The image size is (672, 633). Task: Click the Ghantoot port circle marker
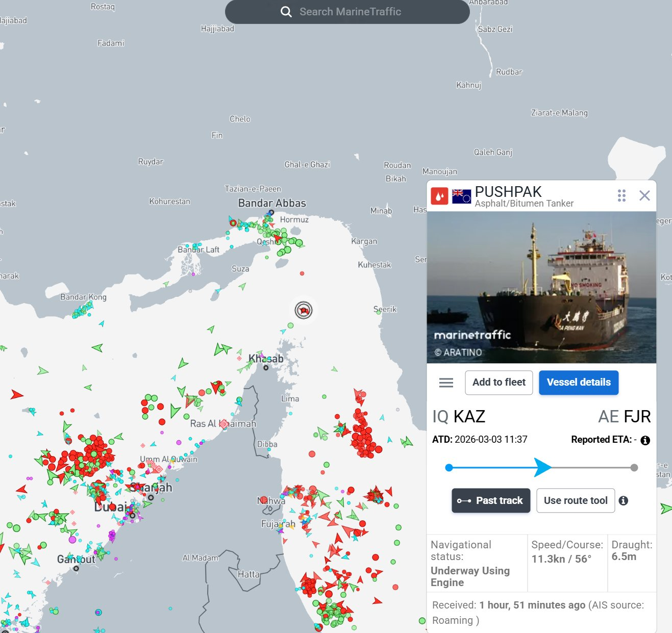coord(76,568)
